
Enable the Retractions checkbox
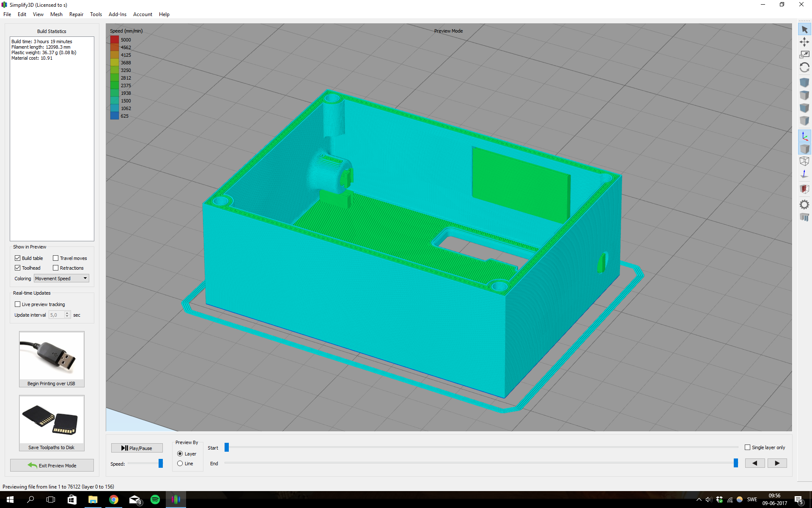click(x=55, y=268)
